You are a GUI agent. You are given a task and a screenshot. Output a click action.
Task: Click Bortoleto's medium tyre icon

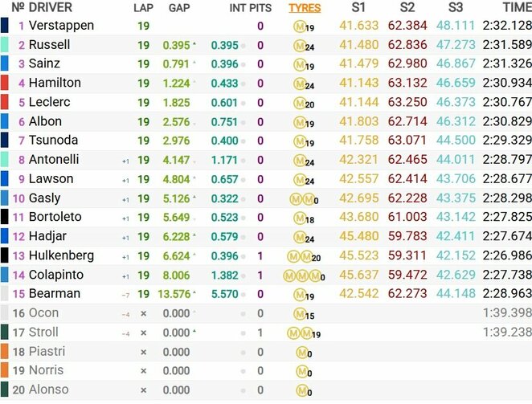(299, 218)
